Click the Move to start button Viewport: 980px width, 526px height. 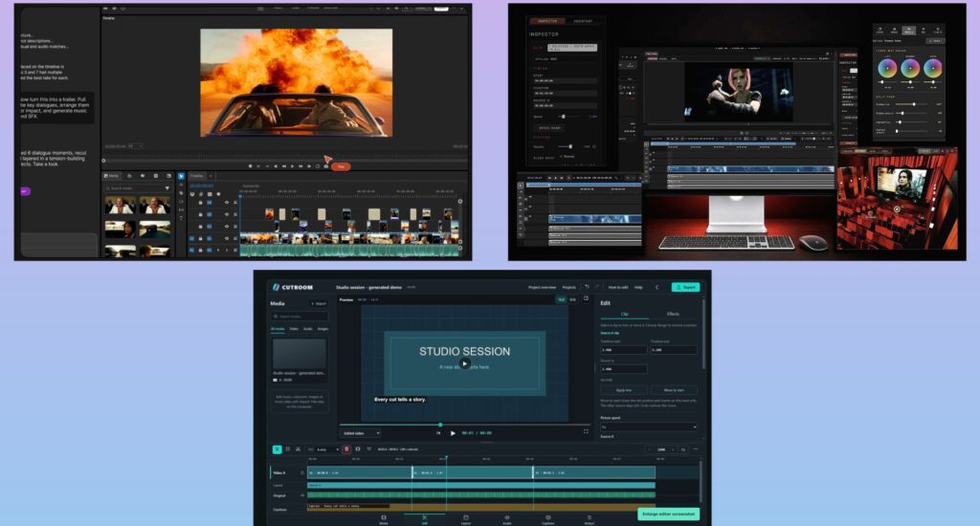674,390
